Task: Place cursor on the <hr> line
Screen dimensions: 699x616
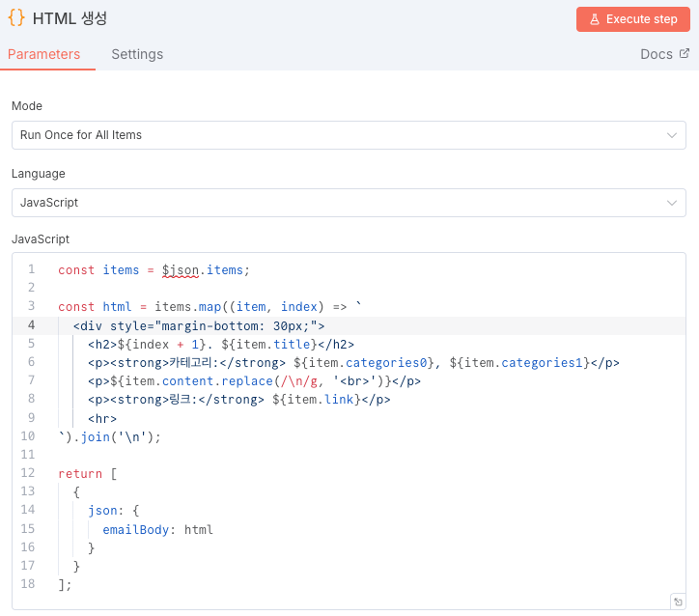Action: coord(102,419)
